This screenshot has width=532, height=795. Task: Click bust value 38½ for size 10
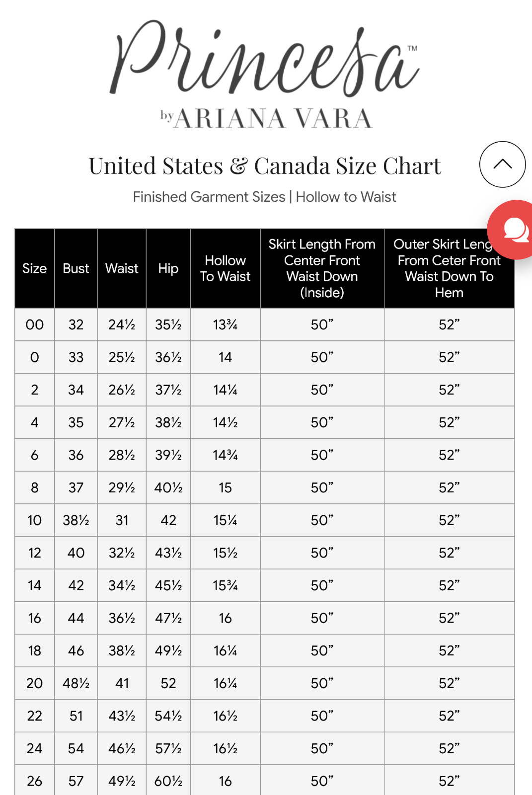76,520
